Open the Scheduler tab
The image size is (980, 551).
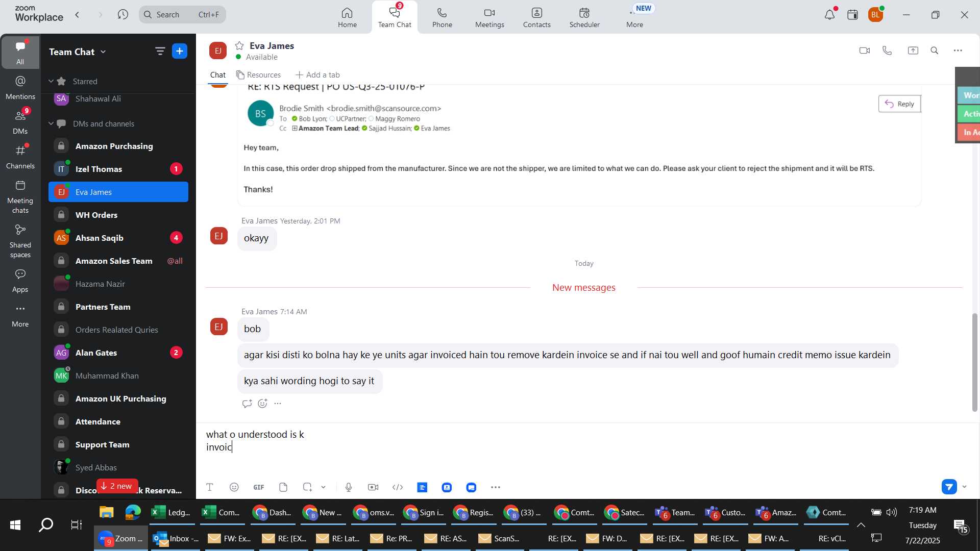point(584,17)
